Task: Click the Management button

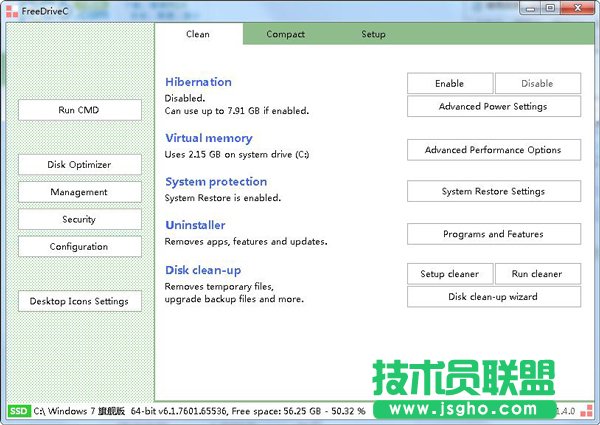Action: pyautogui.click(x=79, y=192)
